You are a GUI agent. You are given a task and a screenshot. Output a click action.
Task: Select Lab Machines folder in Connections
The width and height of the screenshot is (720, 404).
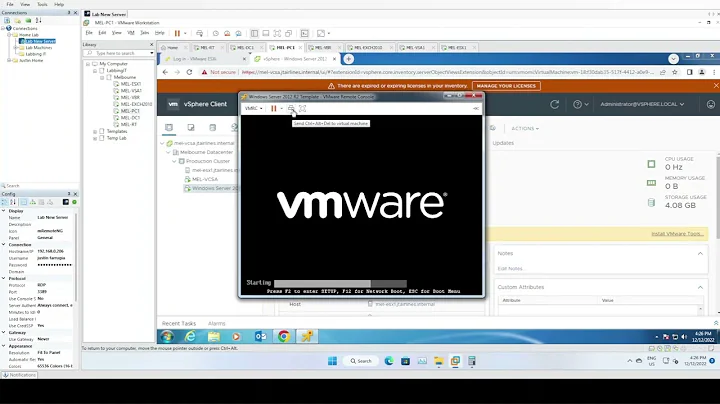[x=38, y=48]
